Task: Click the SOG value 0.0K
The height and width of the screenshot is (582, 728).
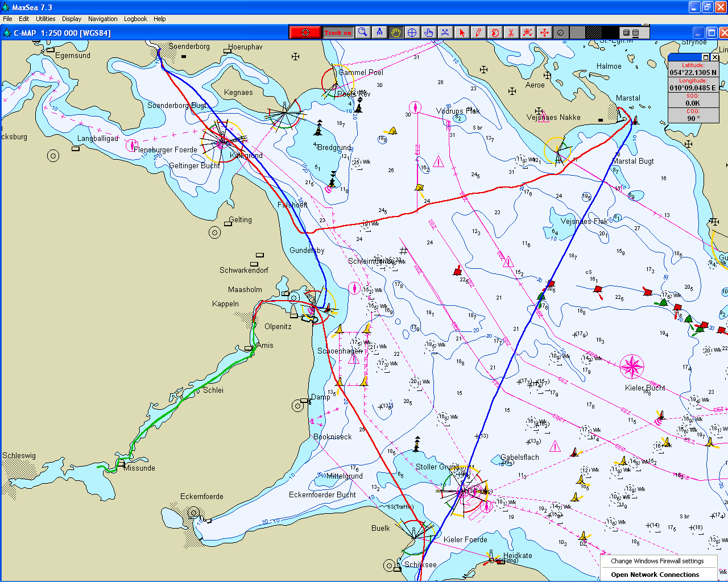Action: click(693, 103)
